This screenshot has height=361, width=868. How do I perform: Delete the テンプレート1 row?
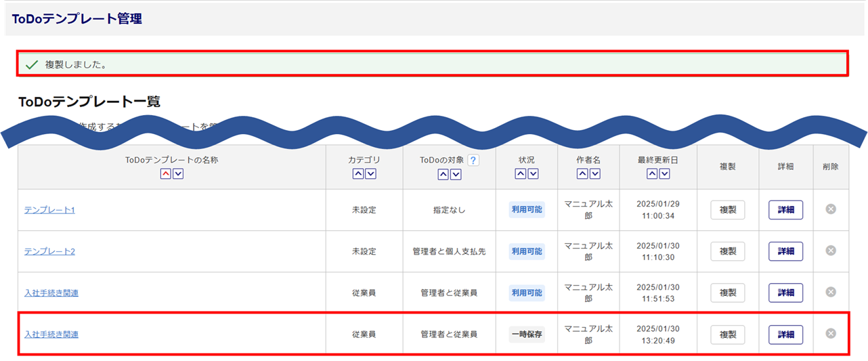click(x=831, y=209)
